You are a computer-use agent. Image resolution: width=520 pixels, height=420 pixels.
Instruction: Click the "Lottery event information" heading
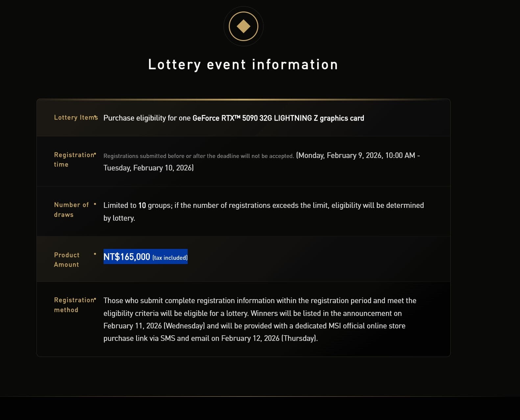click(x=243, y=65)
